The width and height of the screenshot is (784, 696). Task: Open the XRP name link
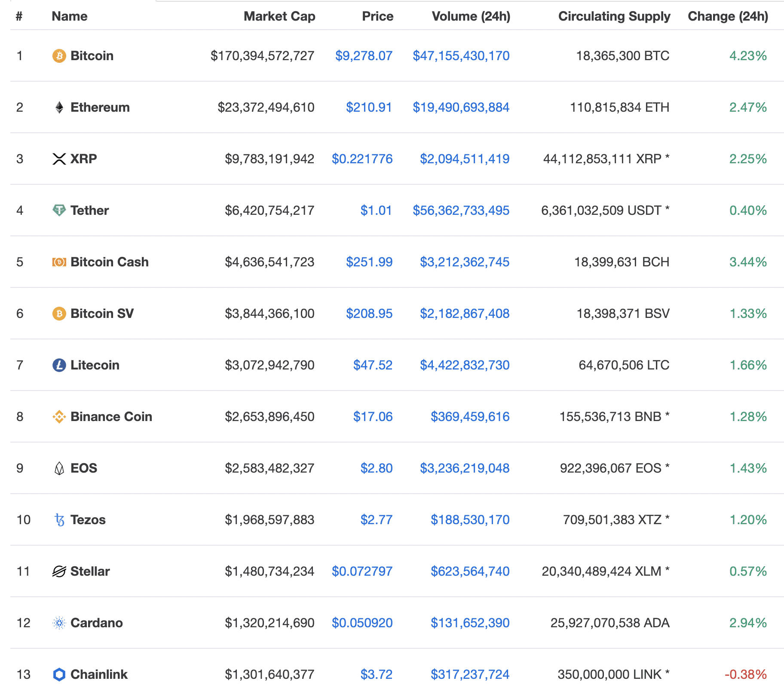(x=84, y=159)
